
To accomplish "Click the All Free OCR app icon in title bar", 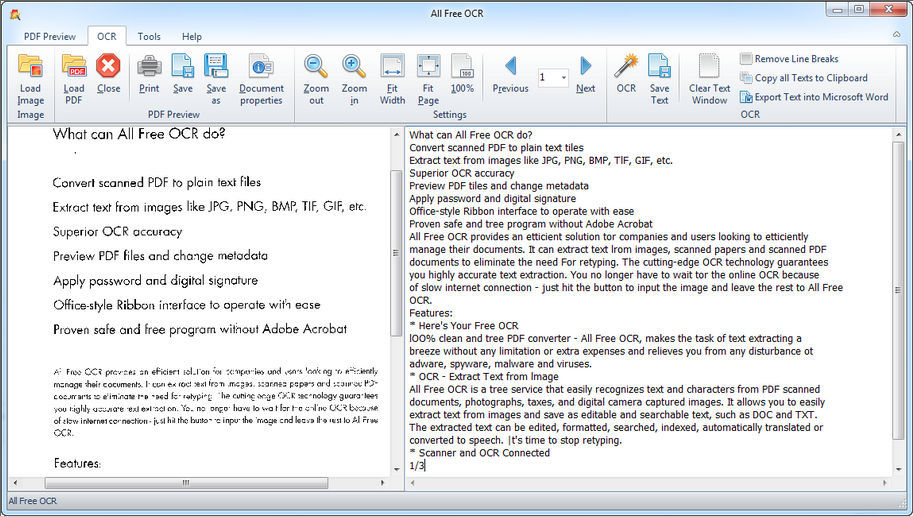I will click(15, 14).
